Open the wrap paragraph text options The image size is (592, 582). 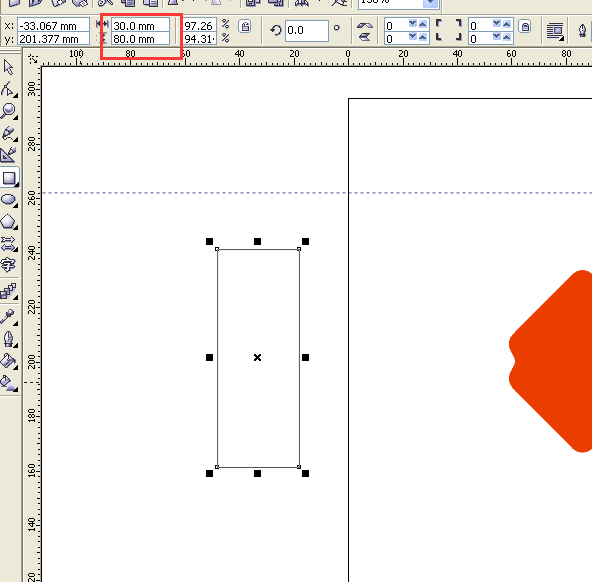pyautogui.click(x=555, y=32)
